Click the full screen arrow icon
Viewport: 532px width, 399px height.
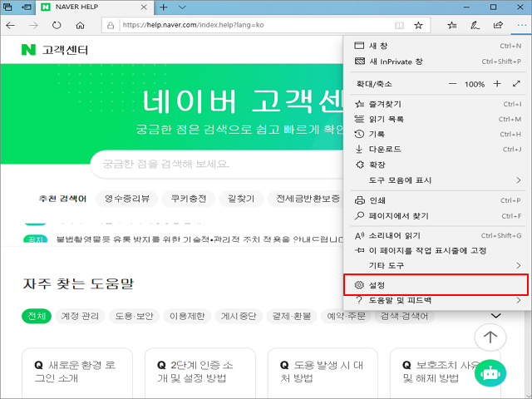pos(516,83)
